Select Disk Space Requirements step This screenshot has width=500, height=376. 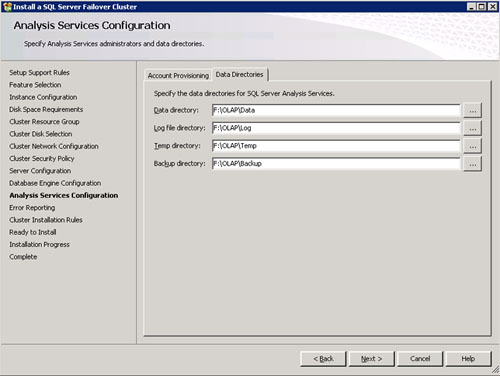(46, 109)
